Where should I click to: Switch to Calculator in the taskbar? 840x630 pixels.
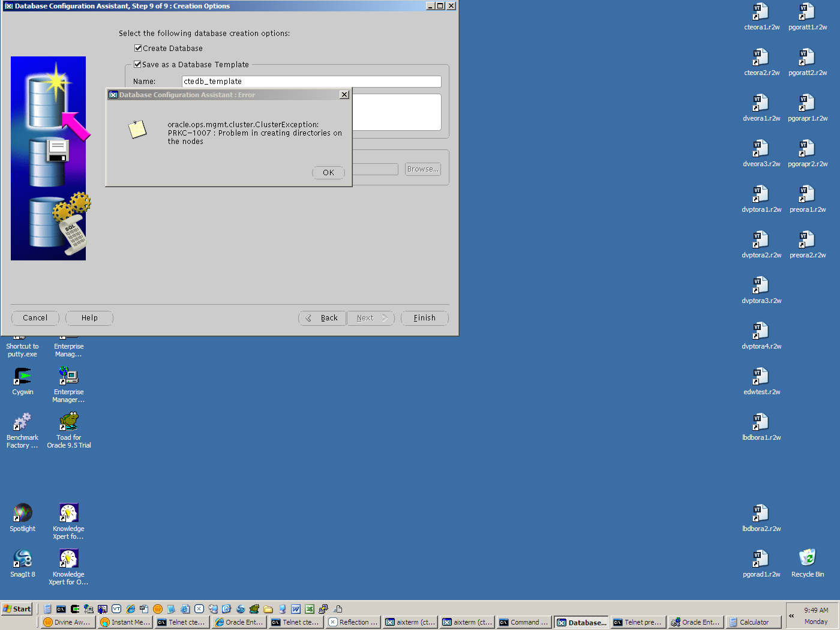pyautogui.click(x=754, y=622)
